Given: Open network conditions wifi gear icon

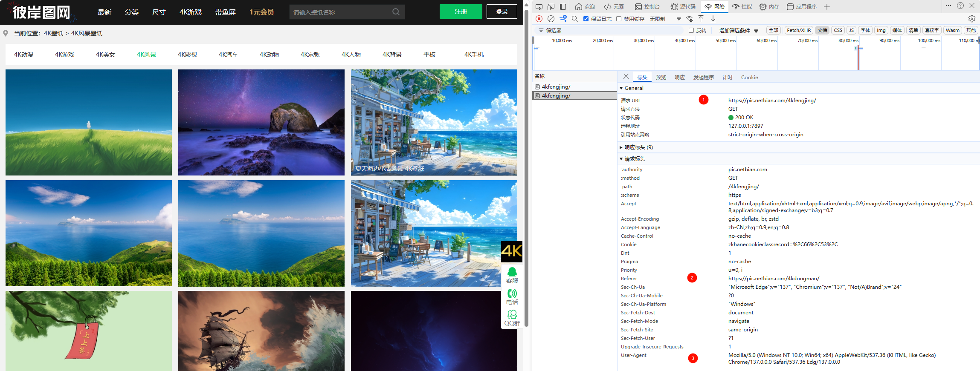Looking at the screenshot, I should pyautogui.click(x=689, y=19).
